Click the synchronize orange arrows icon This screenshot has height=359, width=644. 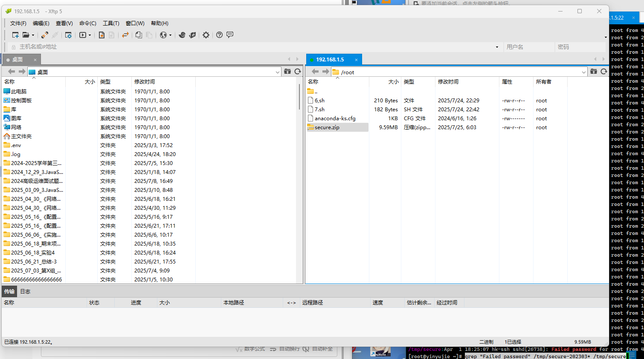[x=125, y=35]
